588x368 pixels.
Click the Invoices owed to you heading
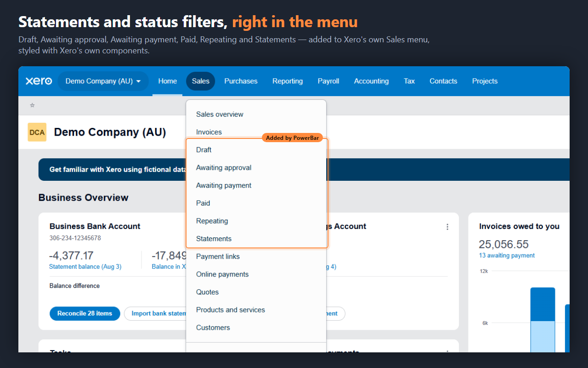coord(519,226)
